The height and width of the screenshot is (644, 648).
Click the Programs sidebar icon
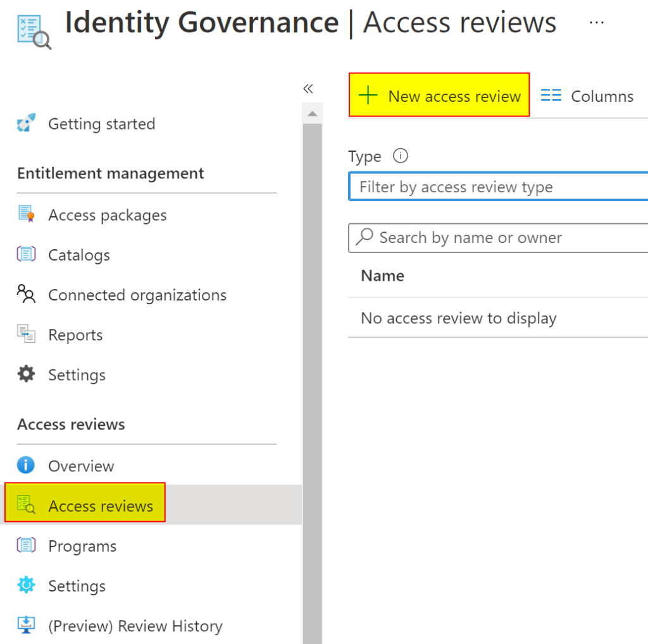(26, 545)
